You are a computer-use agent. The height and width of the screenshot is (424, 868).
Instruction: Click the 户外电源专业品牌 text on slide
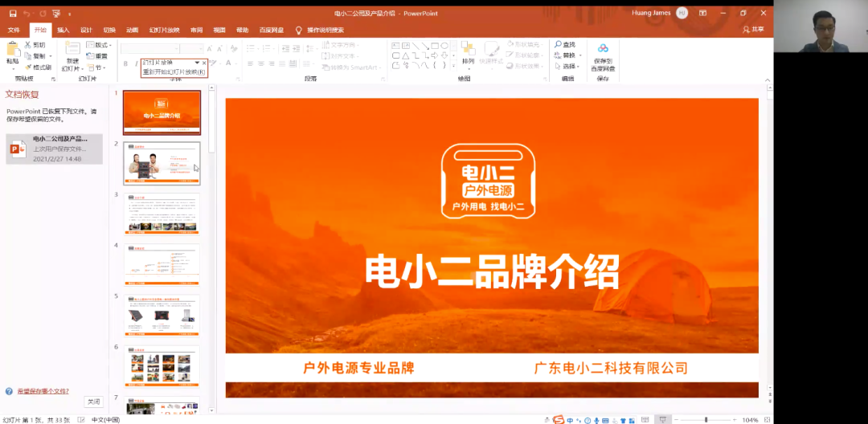pos(358,368)
